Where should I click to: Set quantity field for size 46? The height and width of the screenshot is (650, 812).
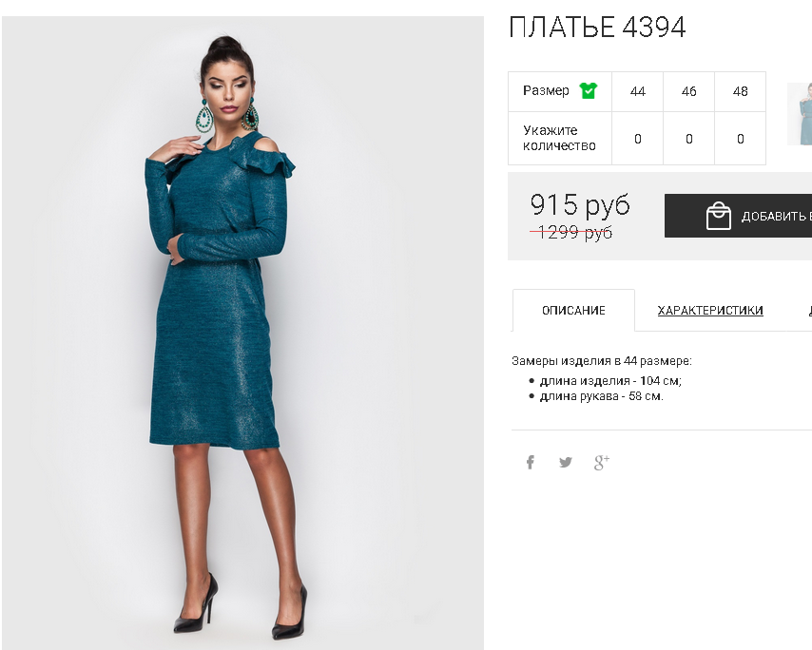coord(688,139)
